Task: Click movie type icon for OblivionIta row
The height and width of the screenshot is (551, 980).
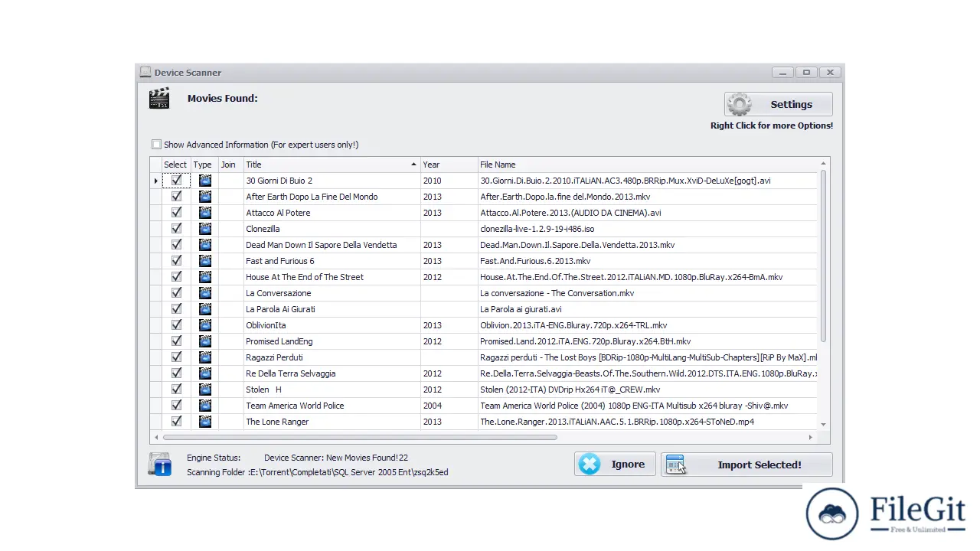Action: click(x=204, y=325)
